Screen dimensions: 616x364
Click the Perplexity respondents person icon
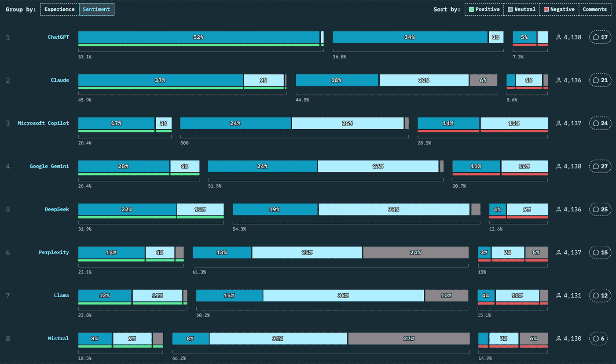click(x=559, y=253)
